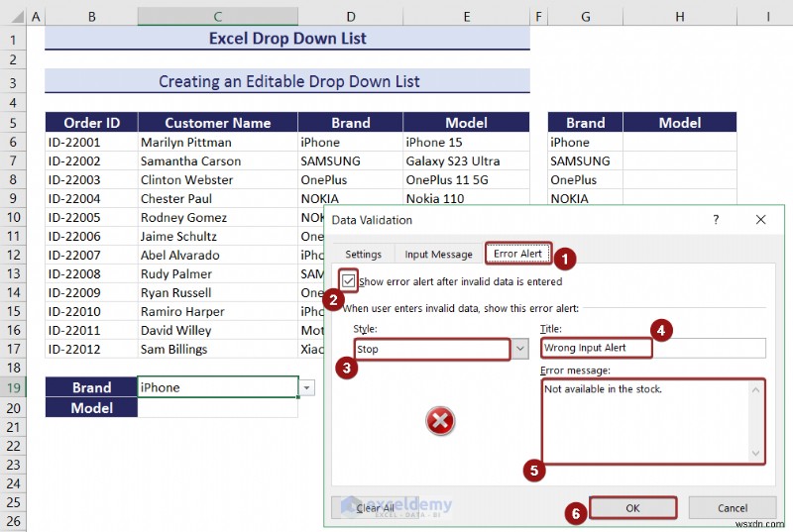Viewport: 793px width, 532px height.
Task: Select column D header
Action: (x=351, y=17)
